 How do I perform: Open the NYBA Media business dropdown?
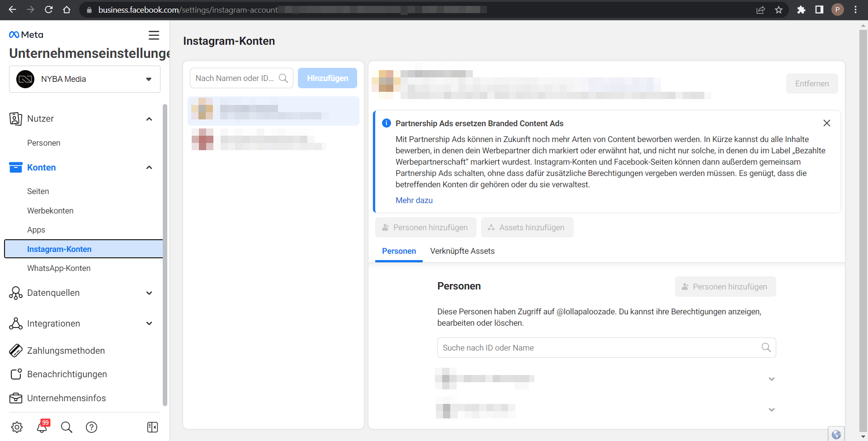click(x=85, y=79)
